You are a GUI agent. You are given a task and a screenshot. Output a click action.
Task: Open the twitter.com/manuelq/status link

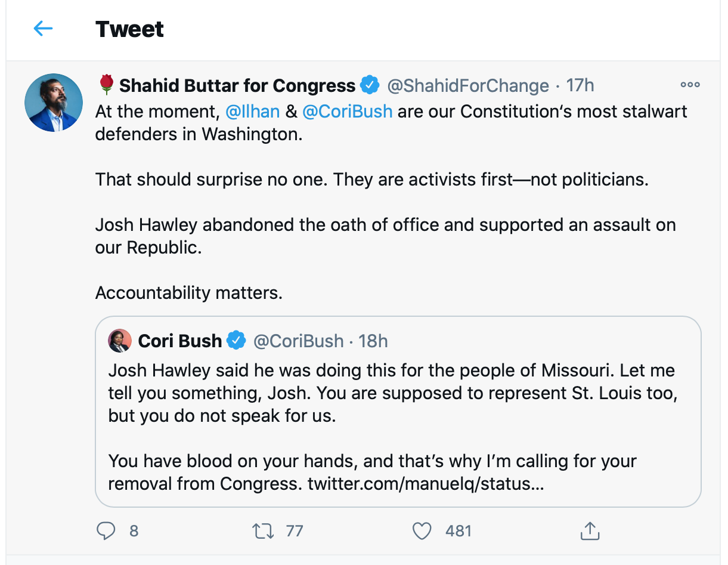(x=425, y=483)
